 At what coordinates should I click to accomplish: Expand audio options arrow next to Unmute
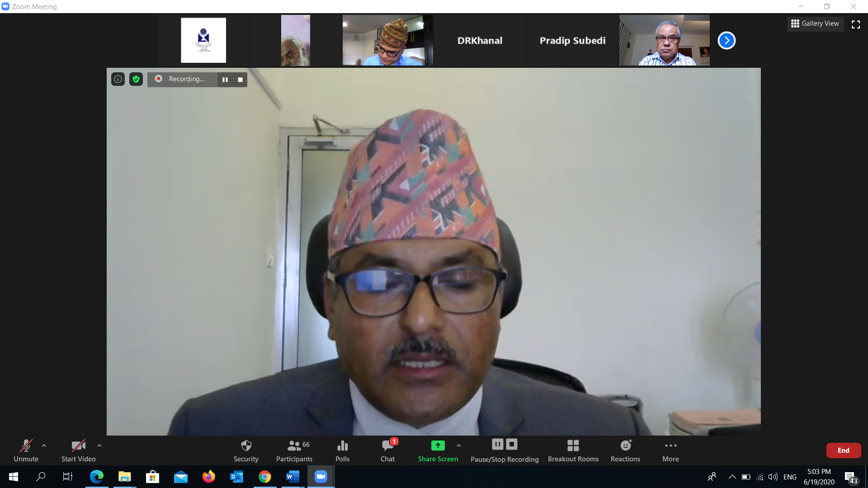coord(44,446)
